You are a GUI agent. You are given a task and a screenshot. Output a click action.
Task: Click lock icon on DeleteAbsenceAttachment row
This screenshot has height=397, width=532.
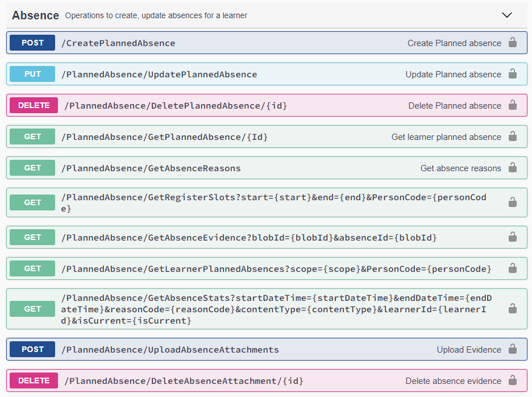coord(513,380)
